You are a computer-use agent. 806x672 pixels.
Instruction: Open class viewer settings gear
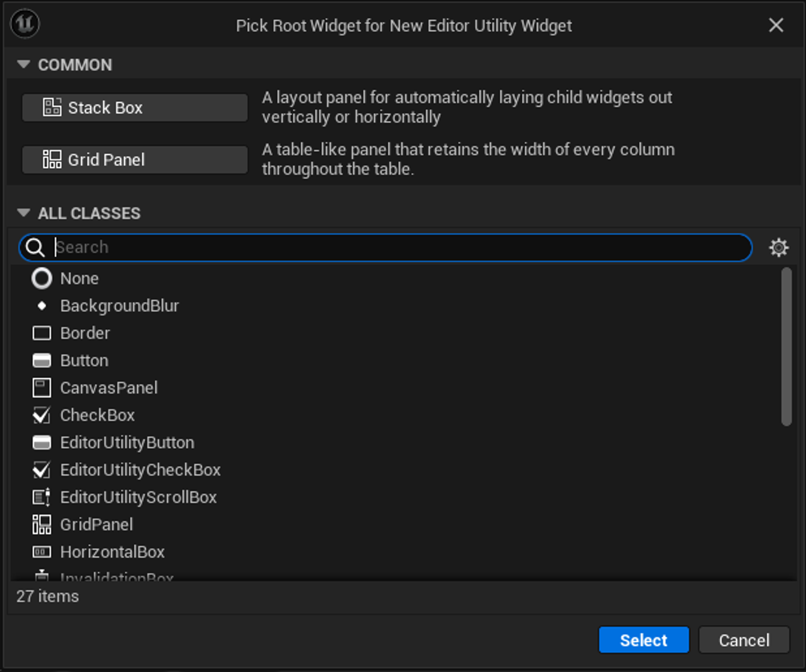(778, 247)
